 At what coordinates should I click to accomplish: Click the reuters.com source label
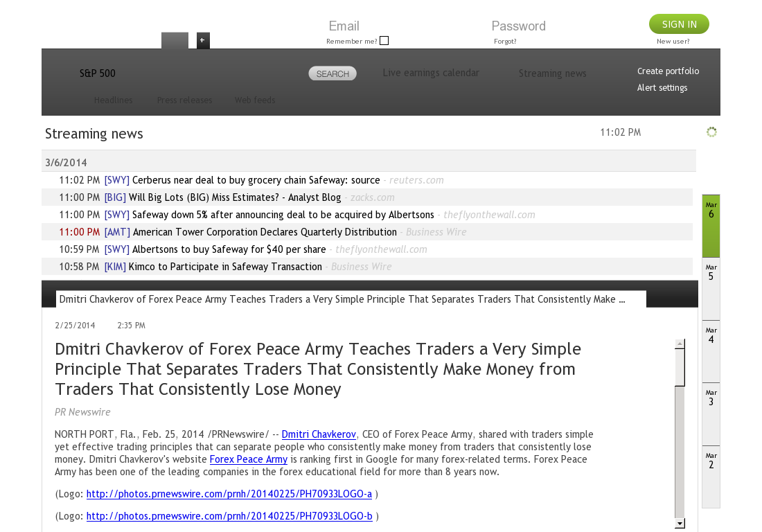pyautogui.click(x=416, y=180)
